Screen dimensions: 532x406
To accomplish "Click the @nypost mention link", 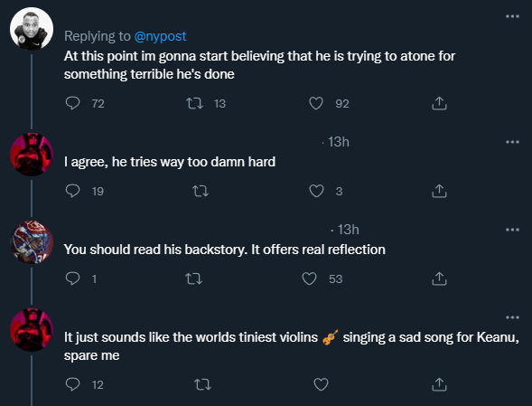I will click(x=160, y=36).
